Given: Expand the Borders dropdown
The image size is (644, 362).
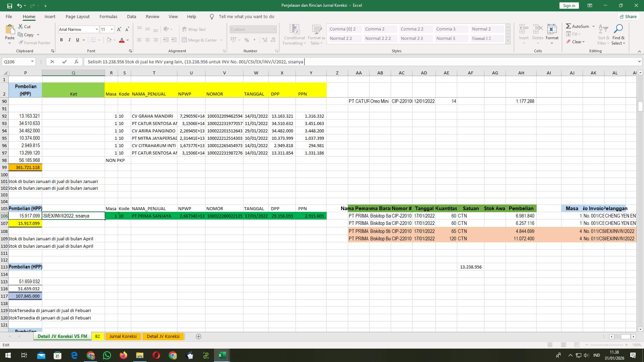Looking at the screenshot, I should click(99, 40).
